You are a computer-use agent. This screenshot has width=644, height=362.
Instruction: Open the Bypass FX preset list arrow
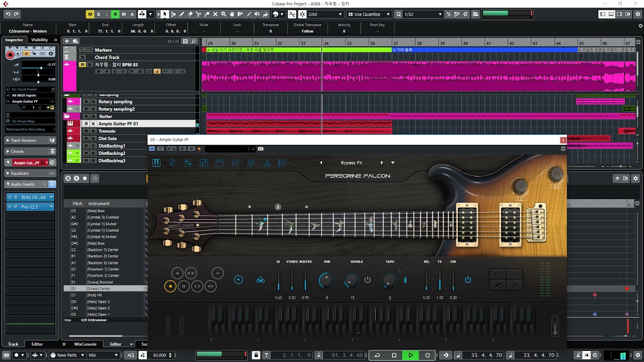pyautogui.click(x=393, y=163)
